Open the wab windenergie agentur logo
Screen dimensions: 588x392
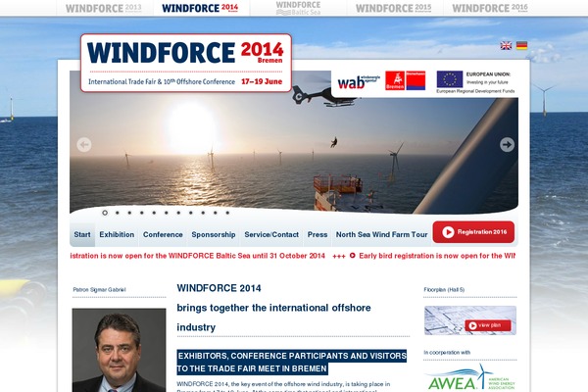pos(359,81)
